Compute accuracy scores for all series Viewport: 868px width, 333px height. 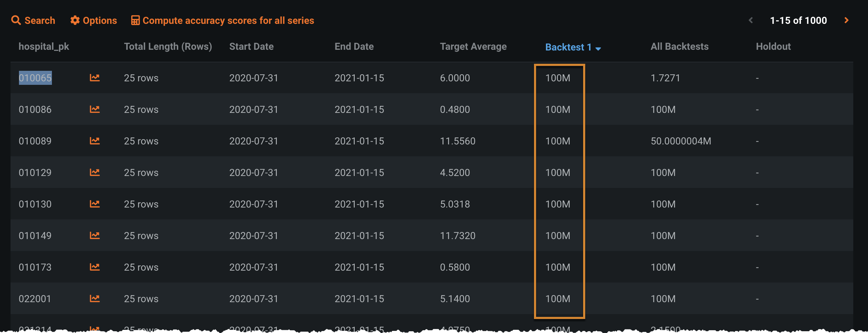pyautogui.click(x=223, y=20)
